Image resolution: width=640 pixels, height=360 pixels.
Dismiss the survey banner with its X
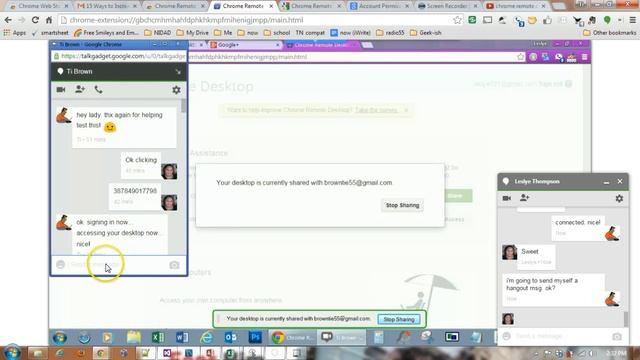tap(406, 110)
